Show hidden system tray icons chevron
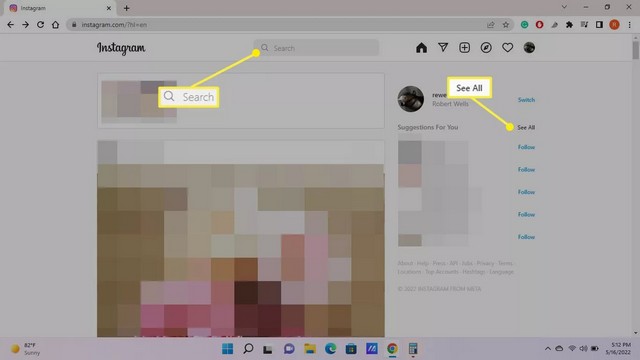Image resolution: width=640 pixels, height=360 pixels. tap(548, 349)
